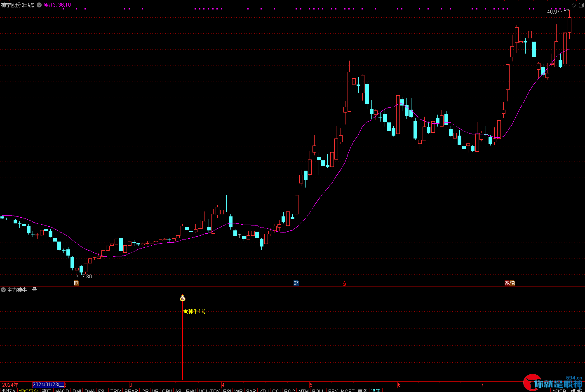
Task: Select the PSY indicator tab
Action: click(x=333, y=390)
